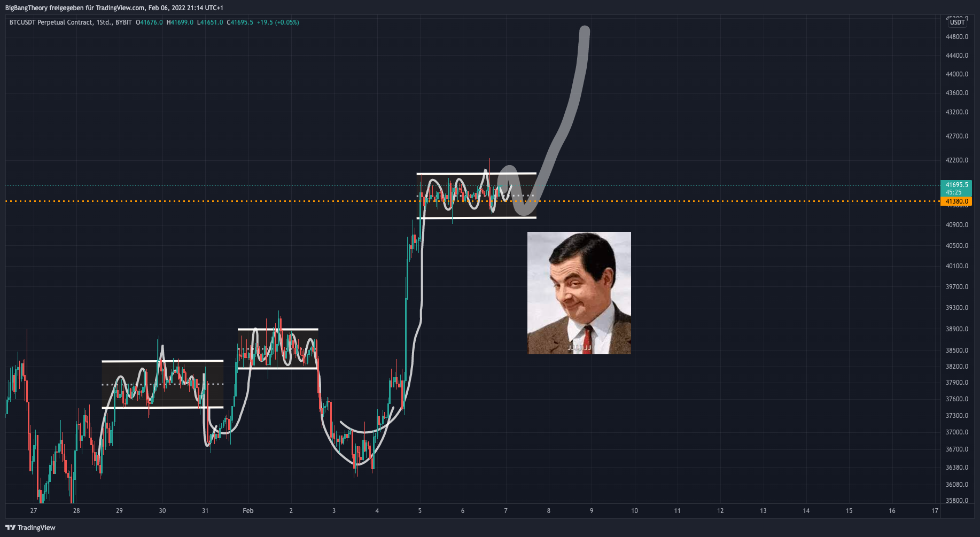Click the 37000.0 price axis label
The height and width of the screenshot is (537, 980).
pyautogui.click(x=957, y=432)
